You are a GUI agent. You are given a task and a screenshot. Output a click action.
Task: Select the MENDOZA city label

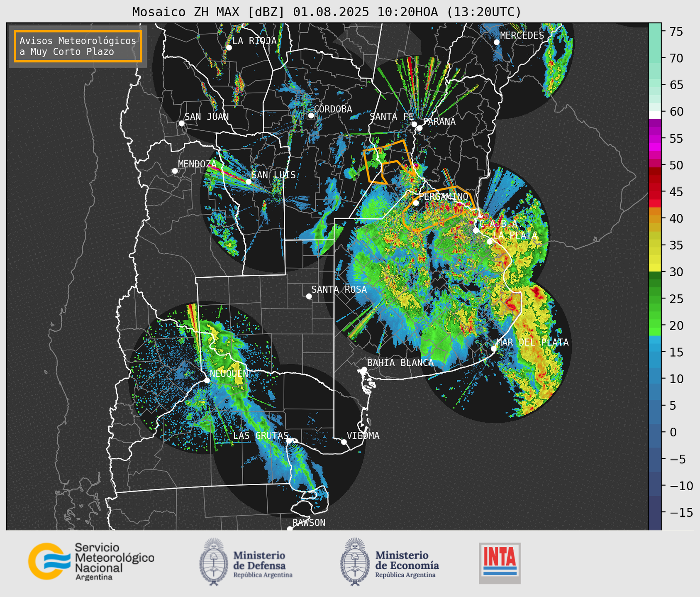[197, 164]
